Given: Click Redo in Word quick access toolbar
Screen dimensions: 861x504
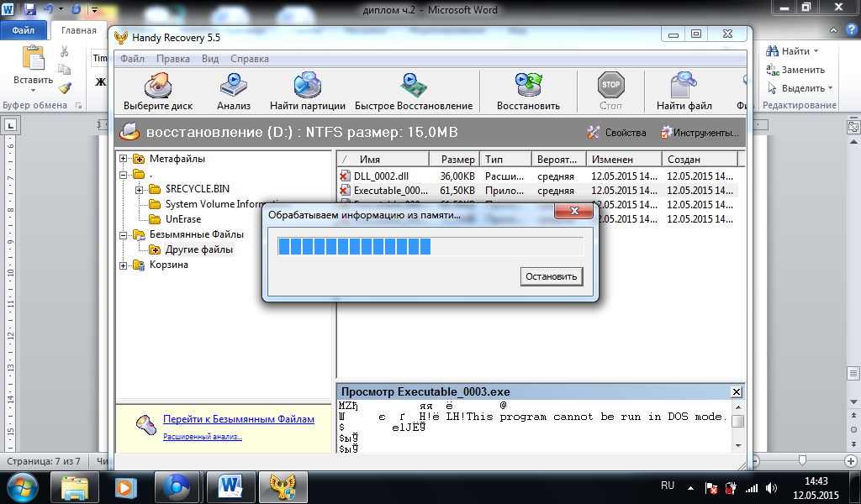Looking at the screenshot, I should tap(76, 9).
